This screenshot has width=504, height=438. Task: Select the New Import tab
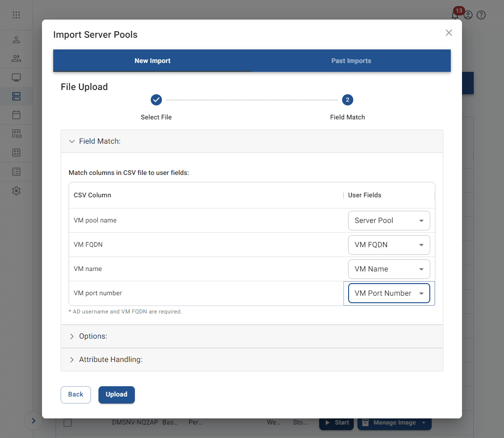pyautogui.click(x=153, y=61)
